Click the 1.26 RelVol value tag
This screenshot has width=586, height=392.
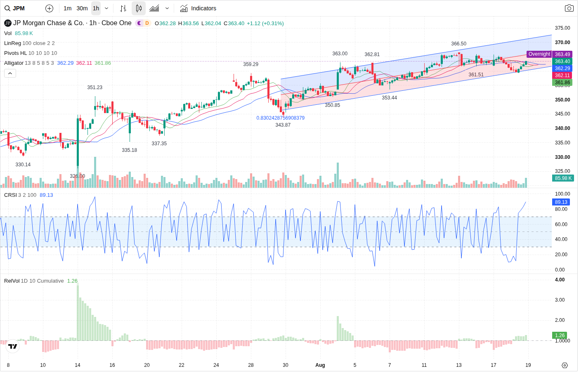tap(560, 335)
